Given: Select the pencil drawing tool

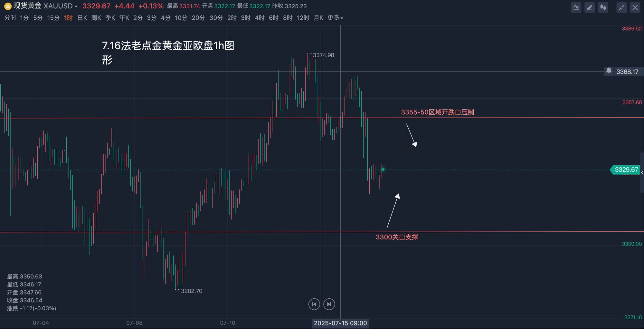Looking at the screenshot, I should (x=590, y=7).
